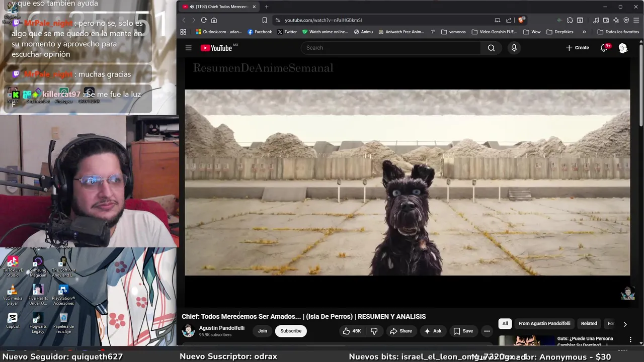Select Hogwarts Legacy desktop icon
644x362 pixels.
coord(38,323)
